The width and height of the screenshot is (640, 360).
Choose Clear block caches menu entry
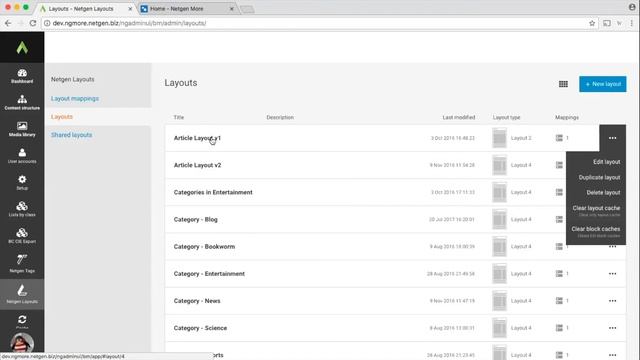(596, 231)
